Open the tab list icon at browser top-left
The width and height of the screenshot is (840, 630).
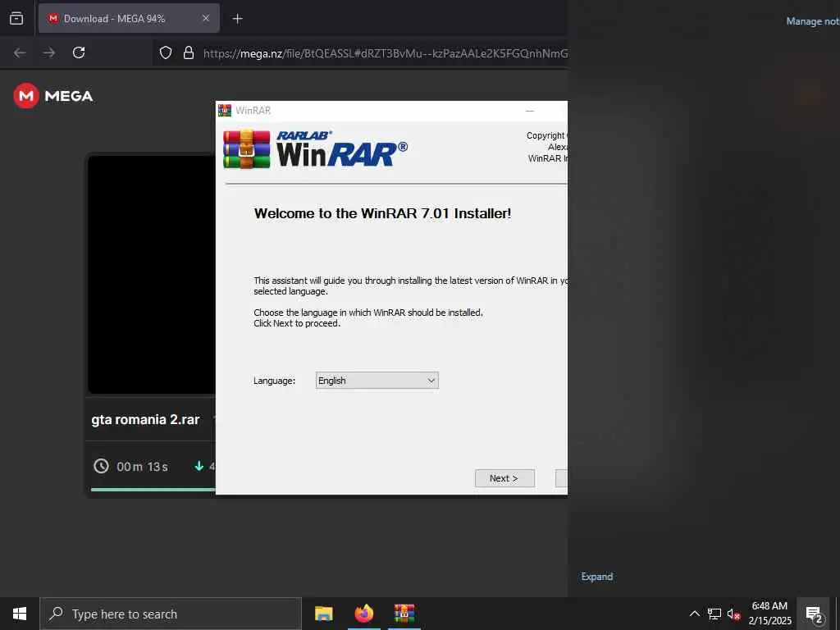16,18
